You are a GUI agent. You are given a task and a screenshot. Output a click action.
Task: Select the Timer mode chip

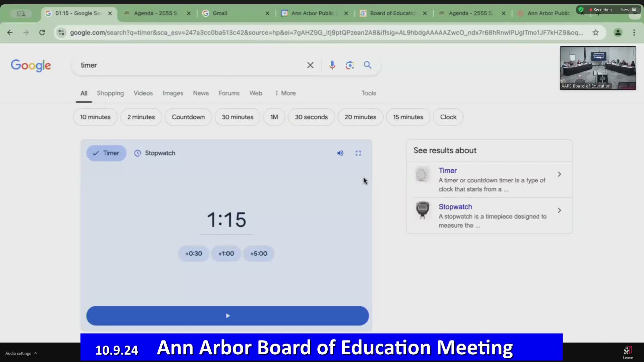106,153
